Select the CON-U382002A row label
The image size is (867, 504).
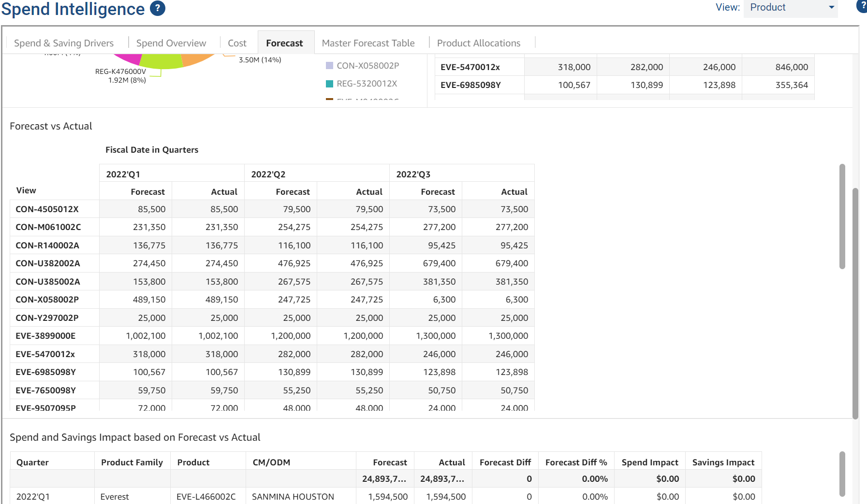48,263
